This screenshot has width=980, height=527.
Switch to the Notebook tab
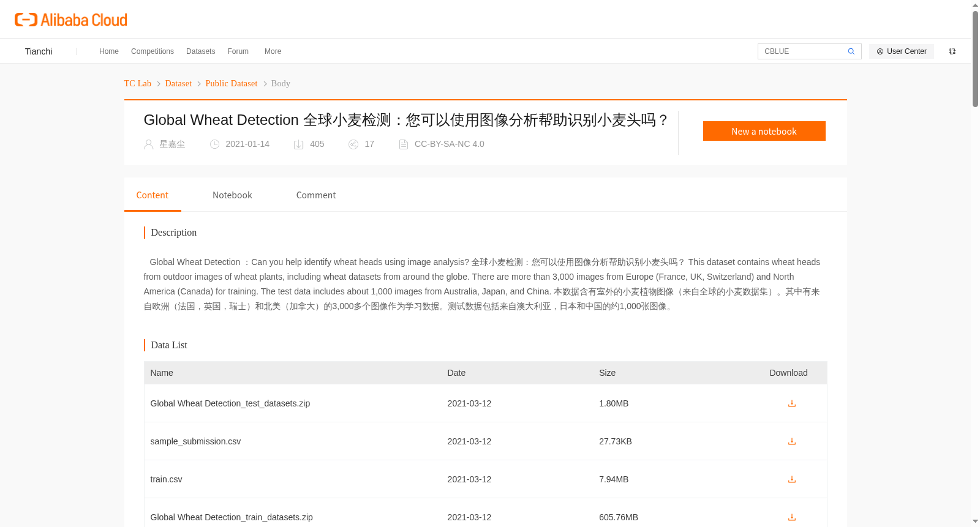click(232, 195)
